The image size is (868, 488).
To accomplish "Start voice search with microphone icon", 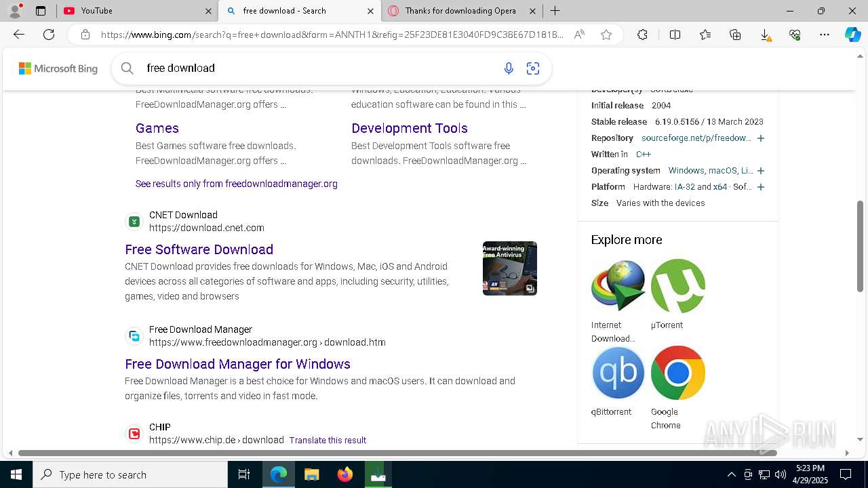I will coord(509,68).
